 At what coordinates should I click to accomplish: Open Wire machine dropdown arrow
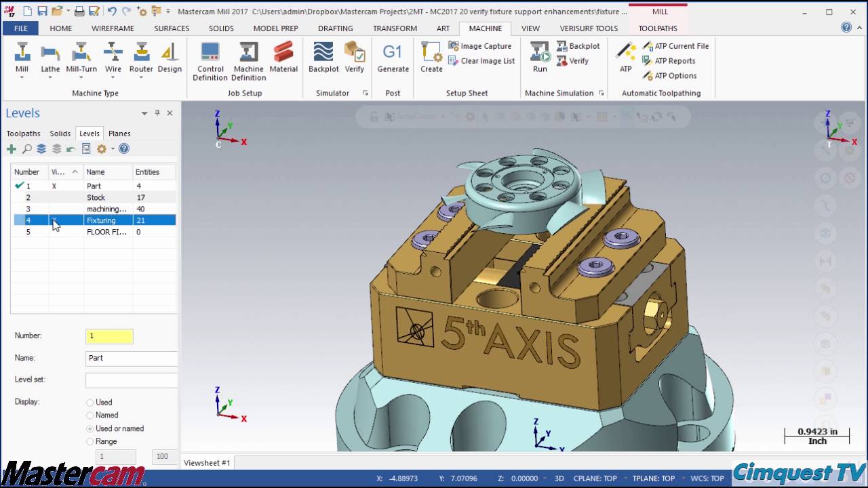click(113, 77)
